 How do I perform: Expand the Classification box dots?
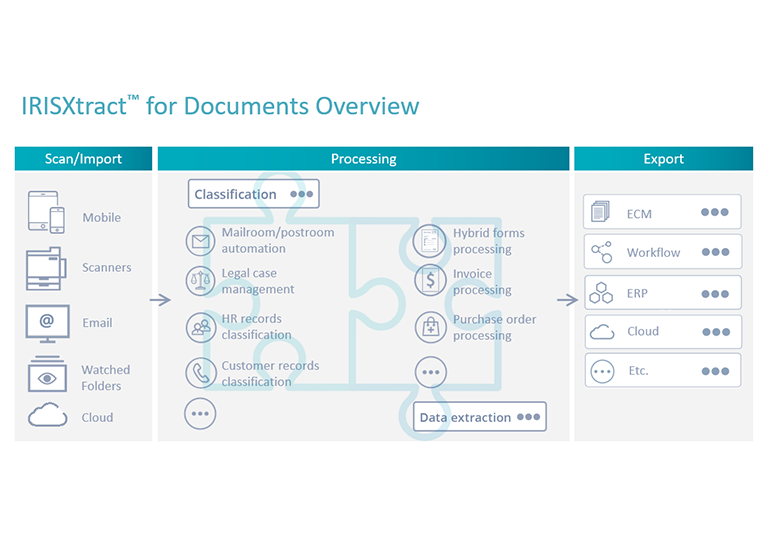pos(301,194)
